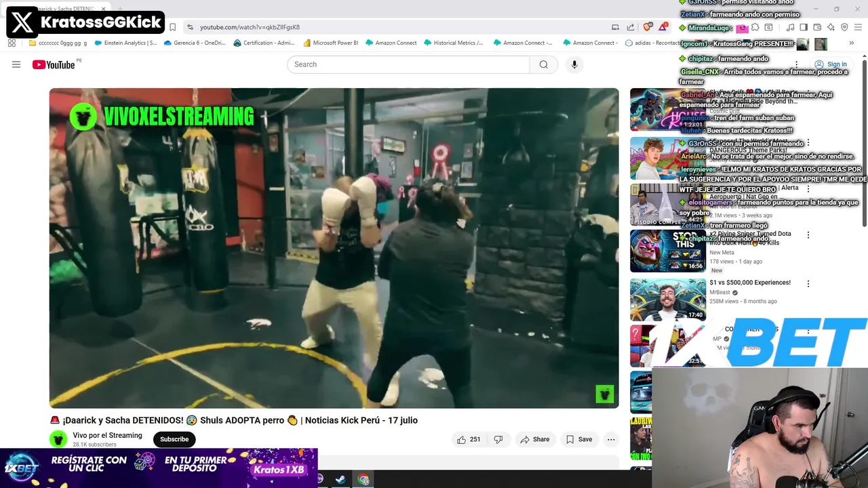Subscribe to the channel

(x=174, y=439)
